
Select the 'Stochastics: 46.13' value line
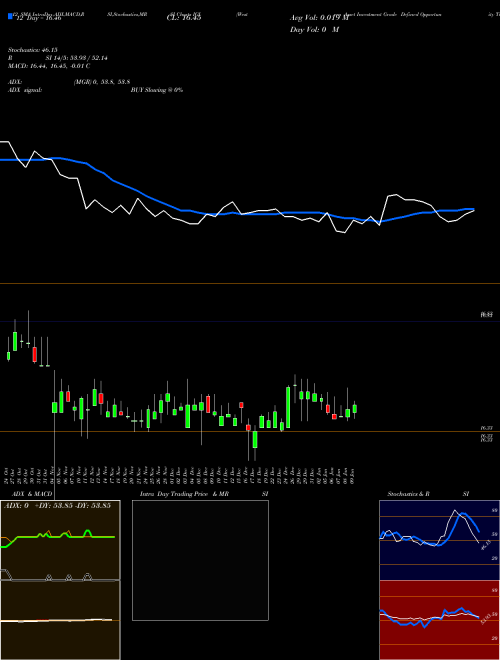[x=32, y=50]
